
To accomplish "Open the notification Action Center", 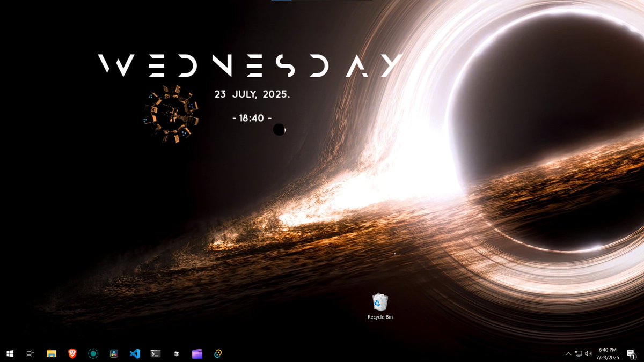I will click(631, 354).
